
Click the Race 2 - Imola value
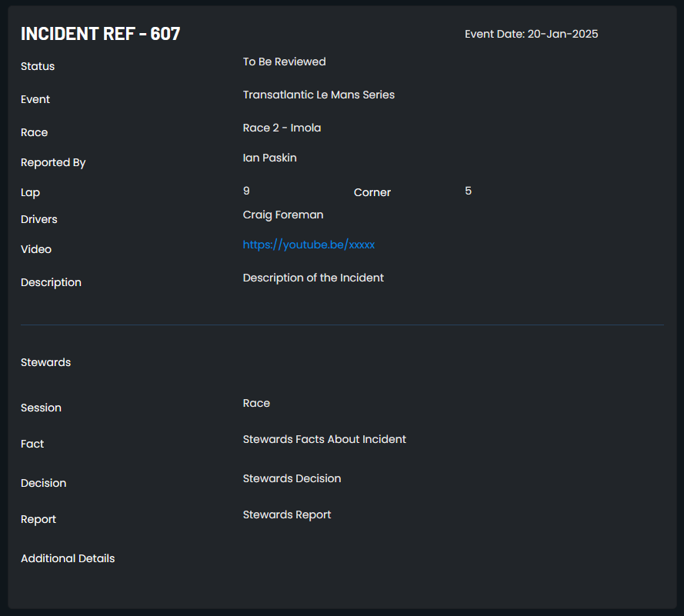coord(282,128)
